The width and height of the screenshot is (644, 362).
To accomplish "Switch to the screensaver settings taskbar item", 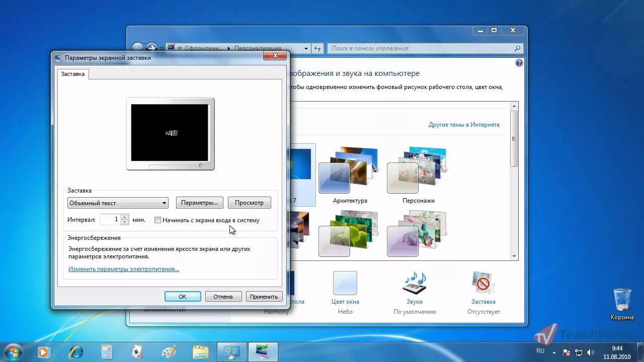I will [x=263, y=351].
